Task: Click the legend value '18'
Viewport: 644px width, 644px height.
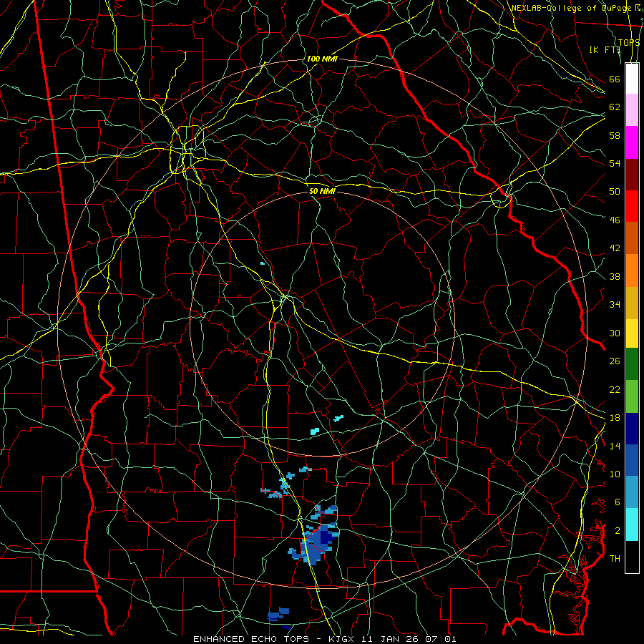Action: (x=615, y=418)
